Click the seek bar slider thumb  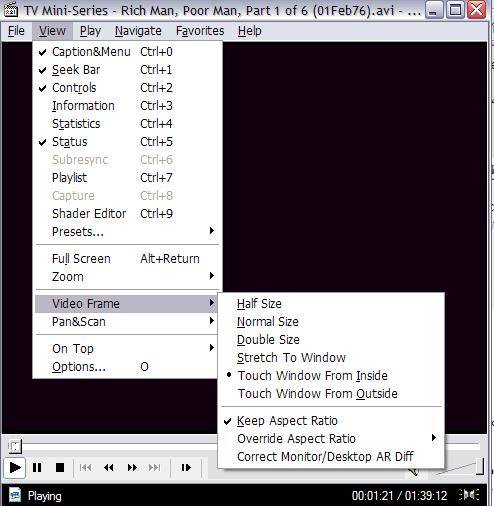click(x=15, y=446)
